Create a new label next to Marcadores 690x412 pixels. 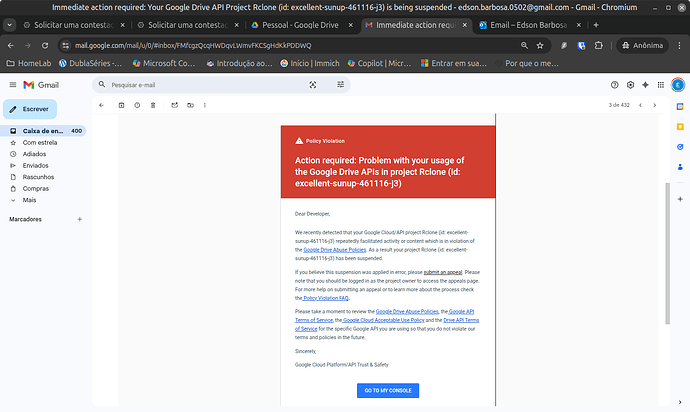[79, 218]
